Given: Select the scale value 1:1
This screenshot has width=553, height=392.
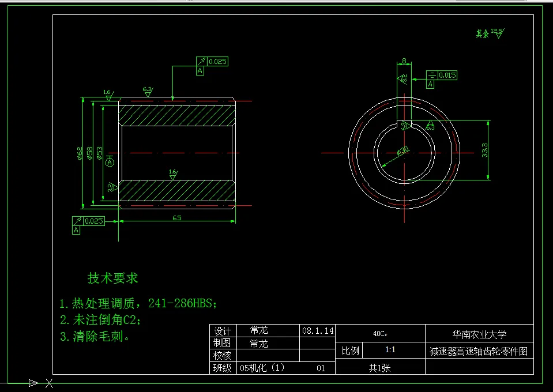Looking at the screenshot, I should tap(390, 350).
